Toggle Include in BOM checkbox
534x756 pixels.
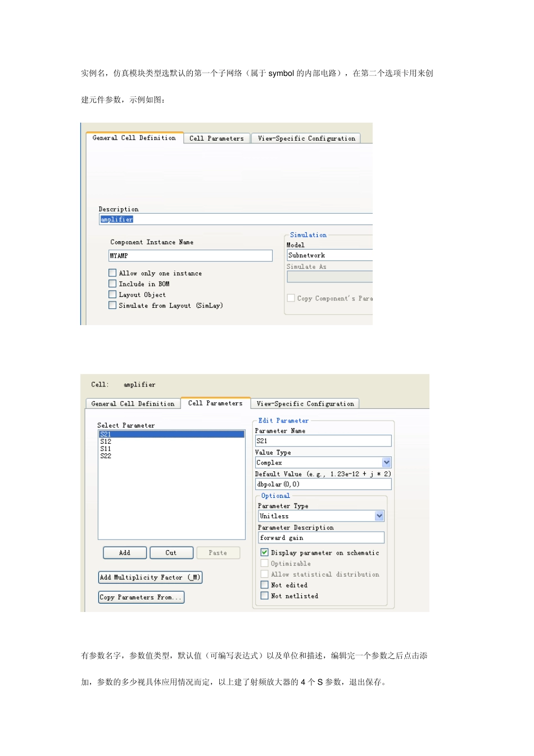112,283
